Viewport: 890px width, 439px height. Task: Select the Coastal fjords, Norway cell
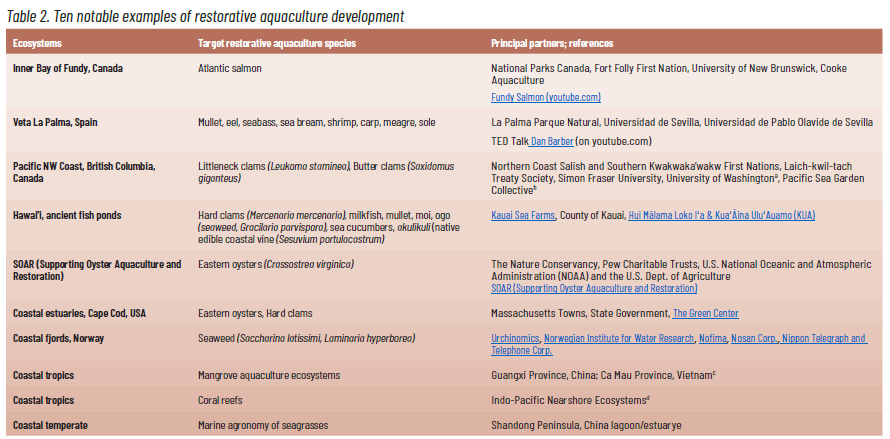58,338
